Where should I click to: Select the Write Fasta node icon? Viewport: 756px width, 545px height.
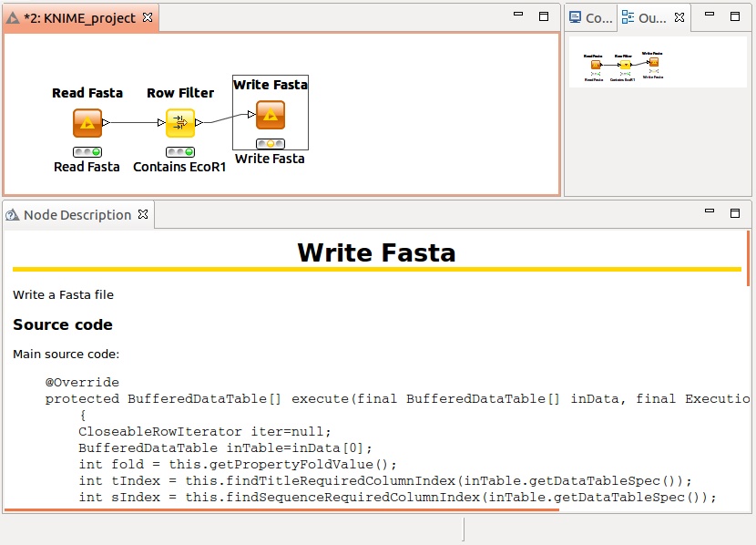(271, 115)
